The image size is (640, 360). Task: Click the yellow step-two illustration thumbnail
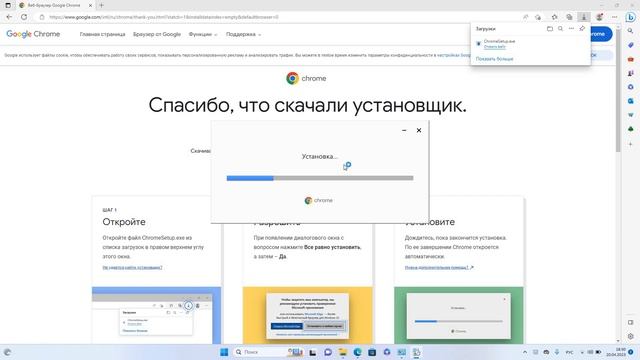pos(308,315)
